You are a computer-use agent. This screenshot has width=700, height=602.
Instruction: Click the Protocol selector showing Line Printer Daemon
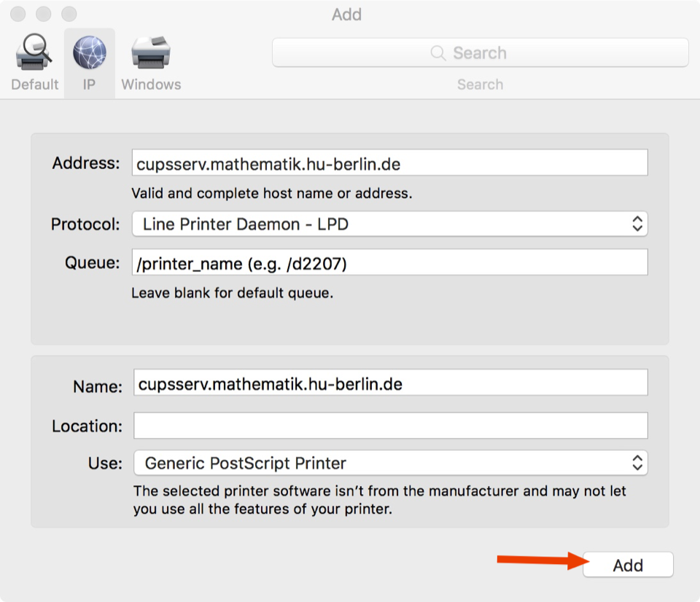390,224
